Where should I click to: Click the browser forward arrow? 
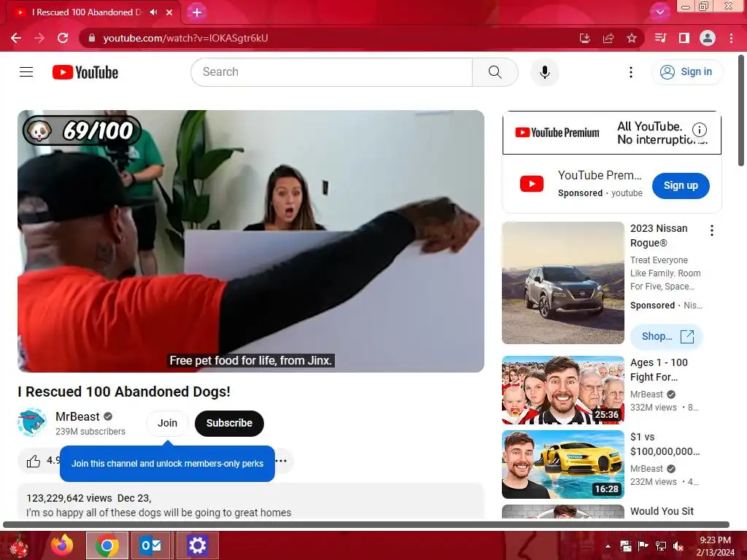tap(39, 38)
